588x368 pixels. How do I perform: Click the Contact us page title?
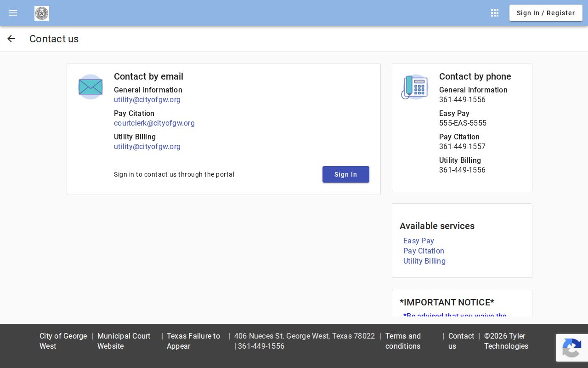pos(54,39)
